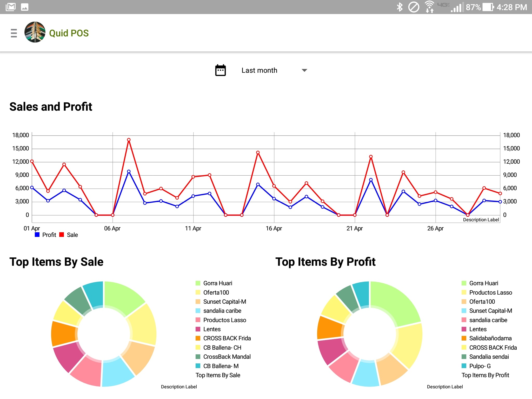Tap the battery status icon
The height and width of the screenshot is (399, 532).
tap(488, 7)
